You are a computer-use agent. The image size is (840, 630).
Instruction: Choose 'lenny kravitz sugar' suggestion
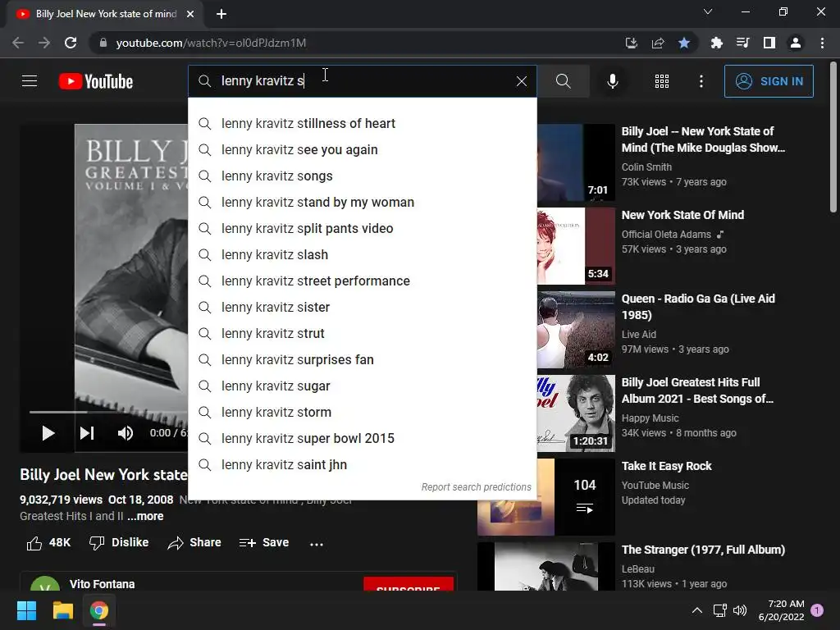[362, 386]
